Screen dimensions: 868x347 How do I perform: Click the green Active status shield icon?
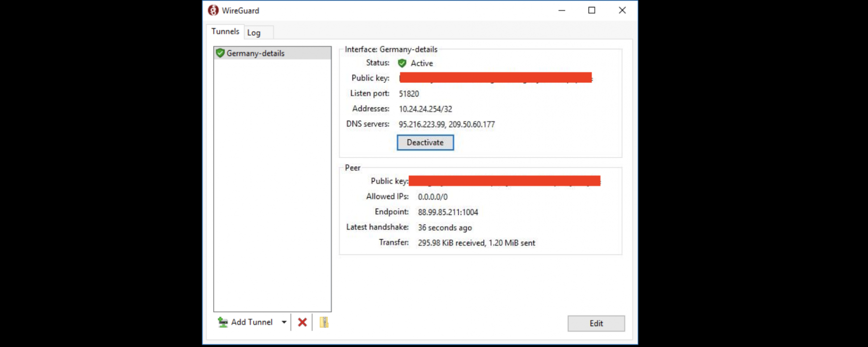[402, 63]
